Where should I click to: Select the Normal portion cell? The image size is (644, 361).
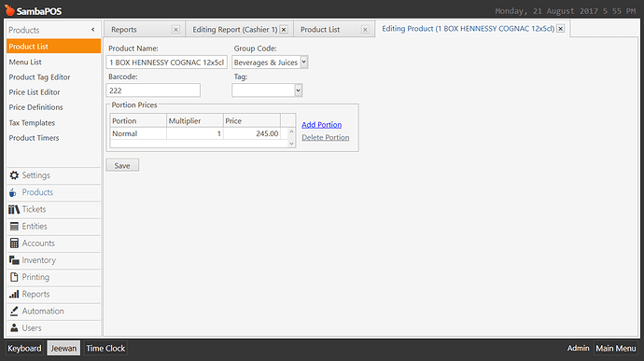[x=138, y=133]
